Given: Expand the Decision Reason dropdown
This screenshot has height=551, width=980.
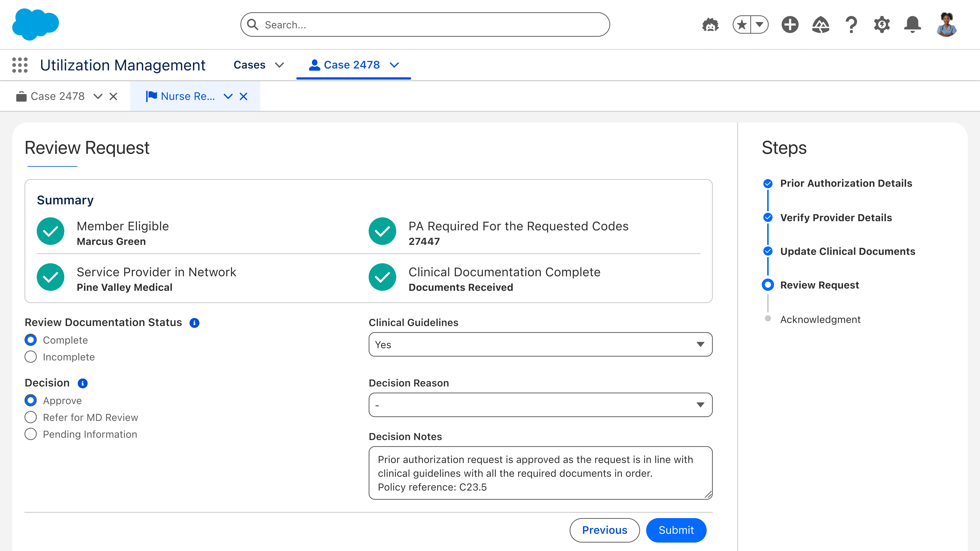Looking at the screenshot, I should [x=540, y=405].
